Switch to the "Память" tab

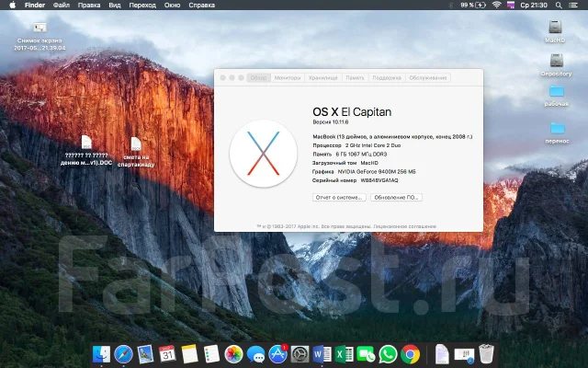355,77
